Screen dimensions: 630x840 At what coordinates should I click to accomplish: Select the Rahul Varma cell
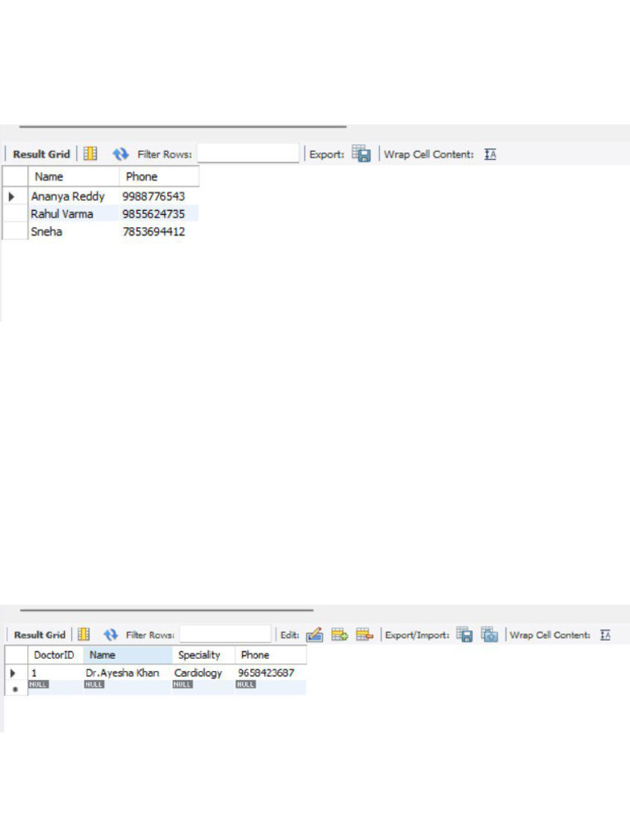73,214
